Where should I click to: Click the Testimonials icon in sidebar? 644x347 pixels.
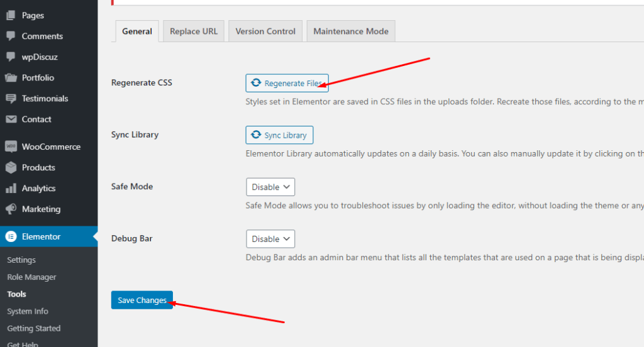tap(11, 99)
